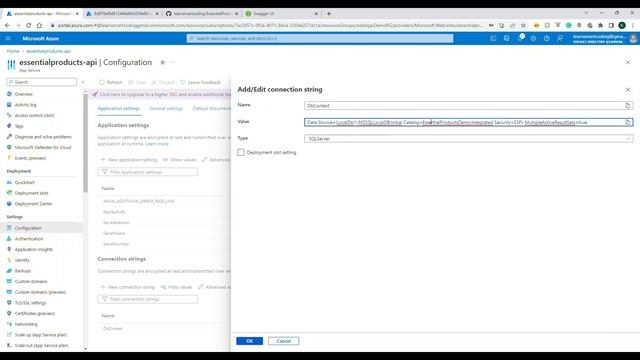Image resolution: width=640 pixels, height=360 pixels.
Task: Go back in browser history
Action: (x=7, y=25)
